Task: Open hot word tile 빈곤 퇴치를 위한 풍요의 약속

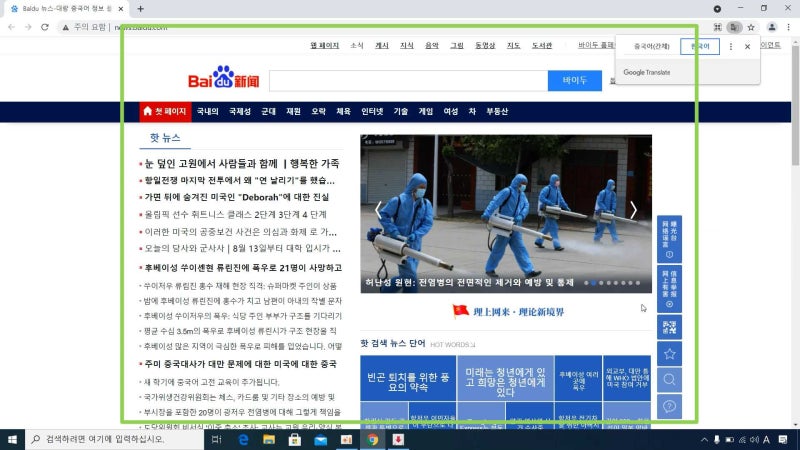Action: (x=408, y=379)
